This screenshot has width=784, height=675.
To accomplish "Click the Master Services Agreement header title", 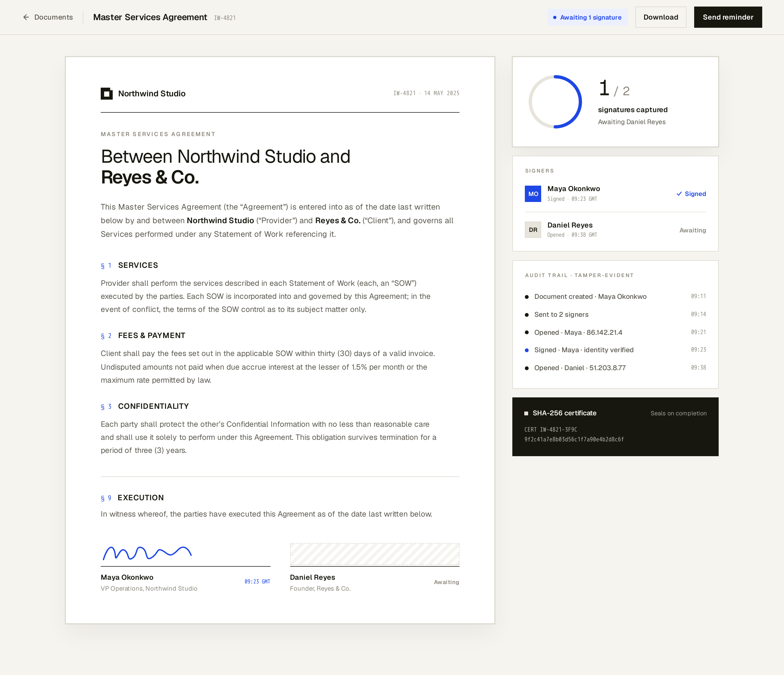I will click(150, 17).
